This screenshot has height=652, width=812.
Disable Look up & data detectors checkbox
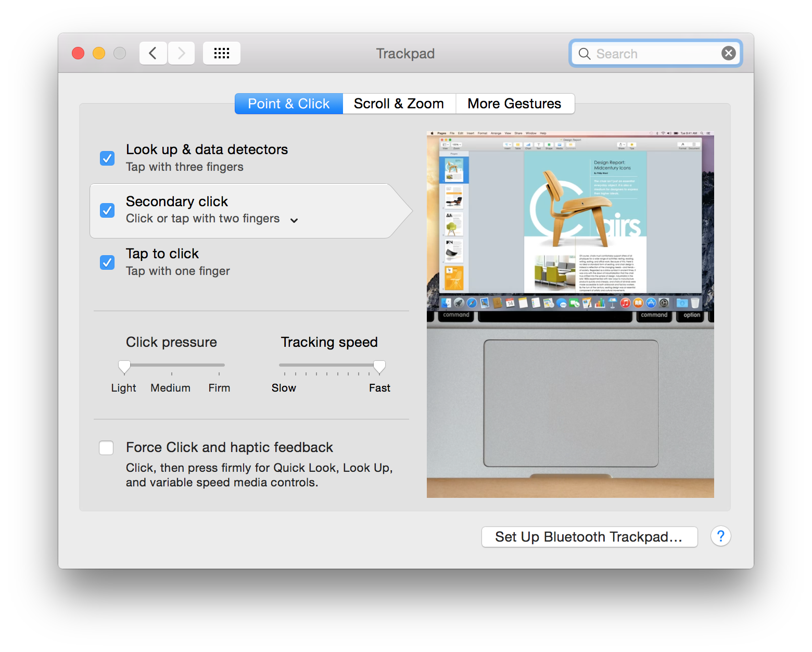(x=107, y=158)
